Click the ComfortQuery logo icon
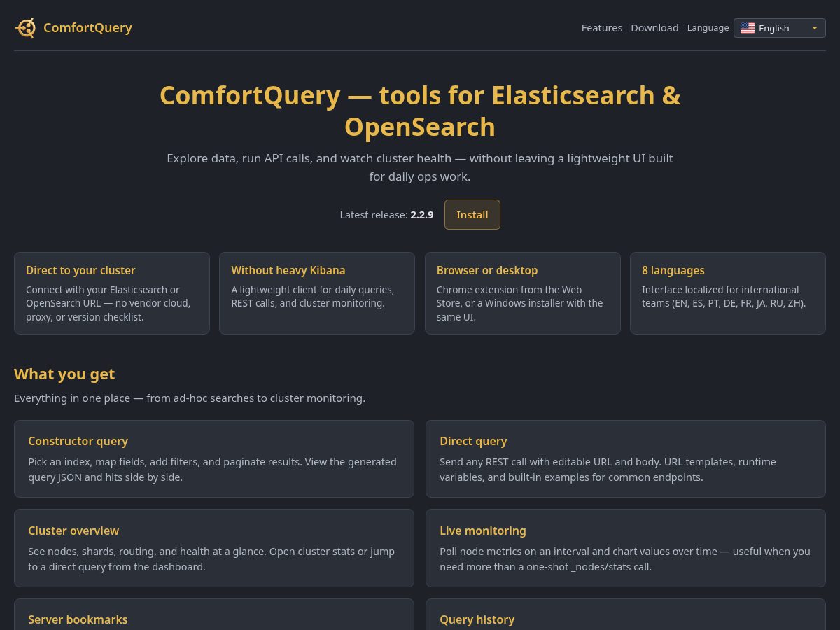The width and height of the screenshot is (840, 630). pos(26,28)
